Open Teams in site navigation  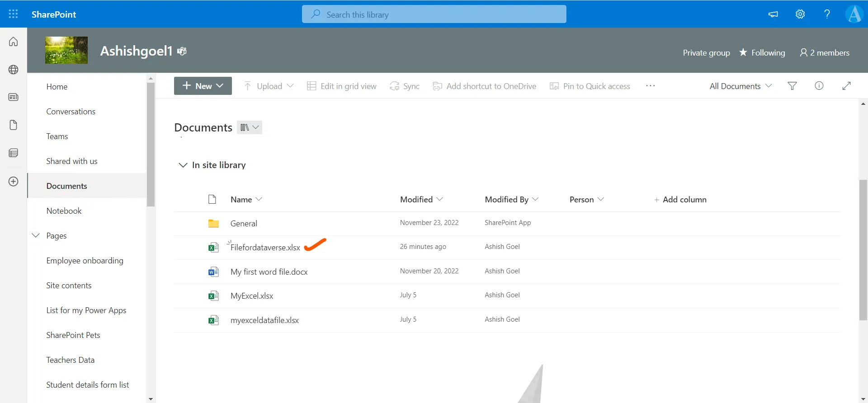[x=57, y=136]
